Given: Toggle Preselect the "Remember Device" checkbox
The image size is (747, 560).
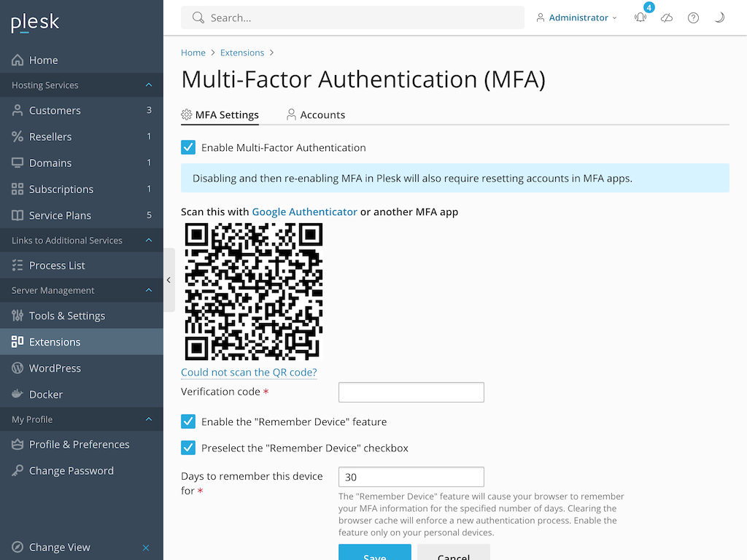Looking at the screenshot, I should click(188, 448).
